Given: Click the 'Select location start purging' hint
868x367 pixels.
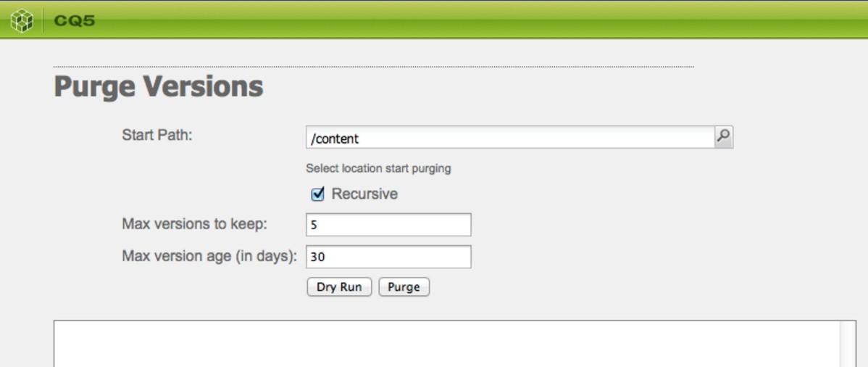Looking at the screenshot, I should pyautogui.click(x=379, y=168).
